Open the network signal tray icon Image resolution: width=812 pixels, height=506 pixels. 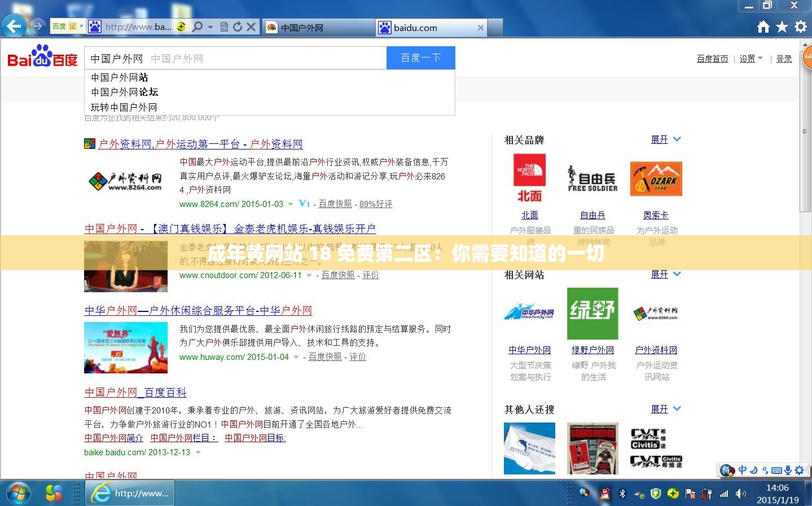724,494
